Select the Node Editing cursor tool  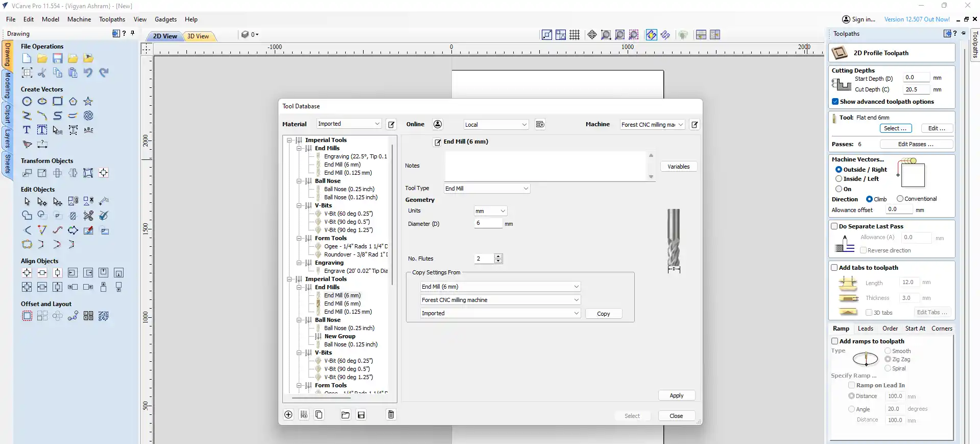tap(42, 201)
